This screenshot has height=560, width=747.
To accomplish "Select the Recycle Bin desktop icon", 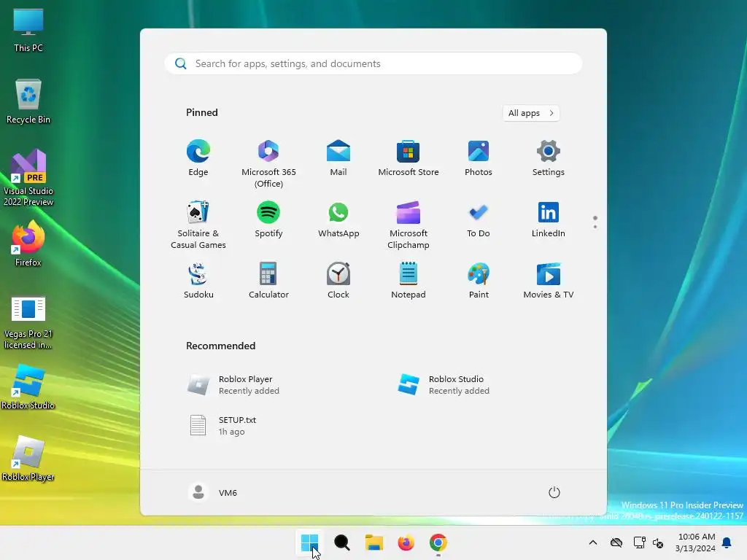I will (28, 101).
